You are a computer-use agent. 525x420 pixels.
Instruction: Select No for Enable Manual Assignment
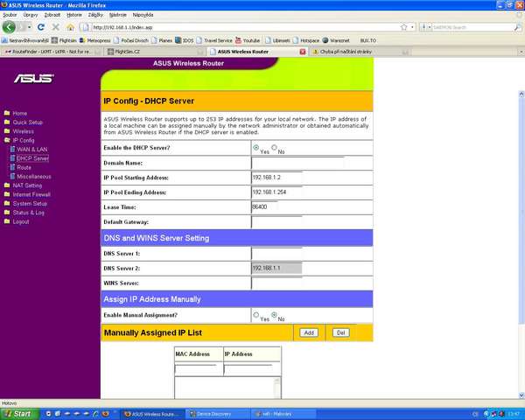click(x=274, y=314)
